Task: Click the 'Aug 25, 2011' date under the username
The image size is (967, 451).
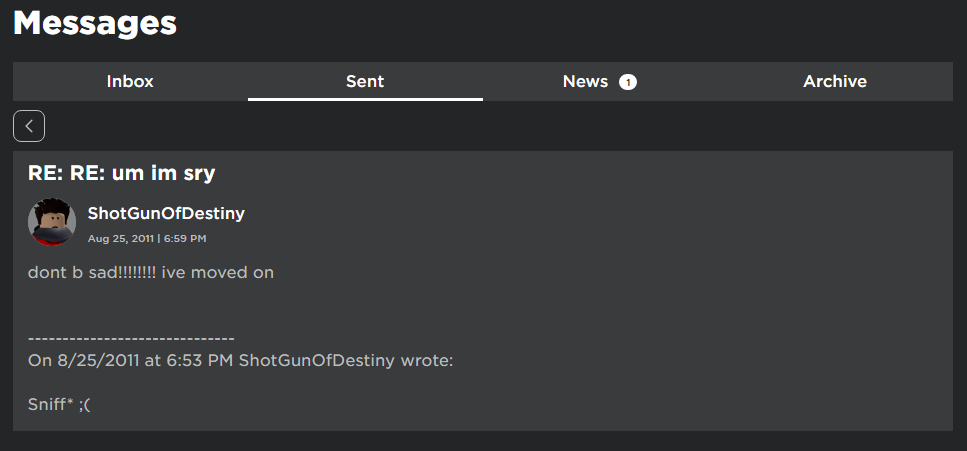Action: [x=120, y=239]
